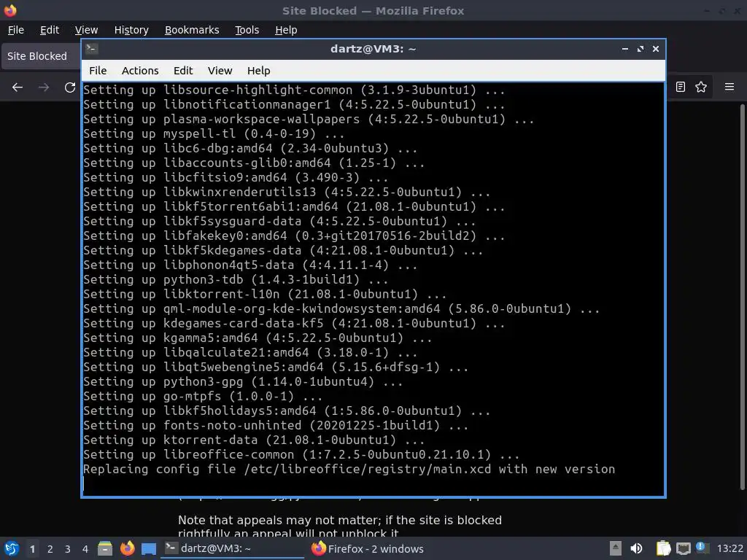Switch to workspace 1

click(32, 549)
